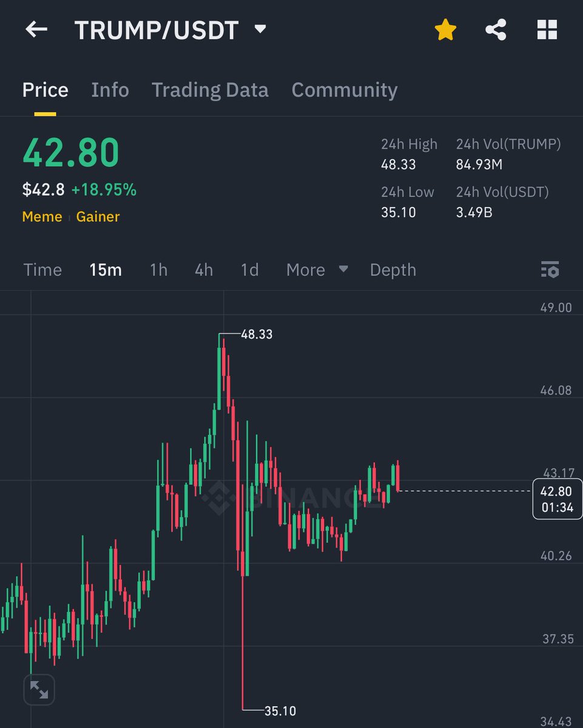Image resolution: width=583 pixels, height=728 pixels.
Task: Open chart indicator settings icon
Action: [x=550, y=270]
